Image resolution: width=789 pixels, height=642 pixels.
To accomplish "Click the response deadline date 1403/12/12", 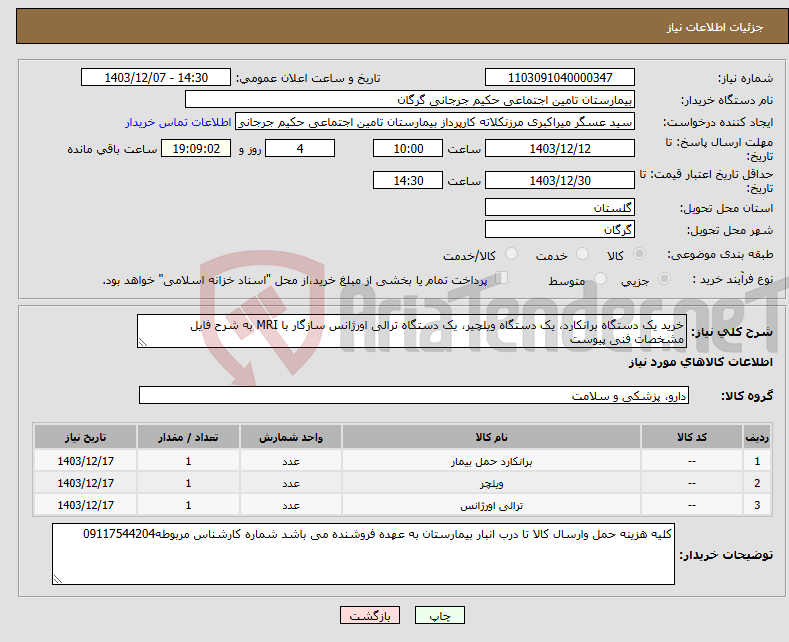I will pos(560,148).
